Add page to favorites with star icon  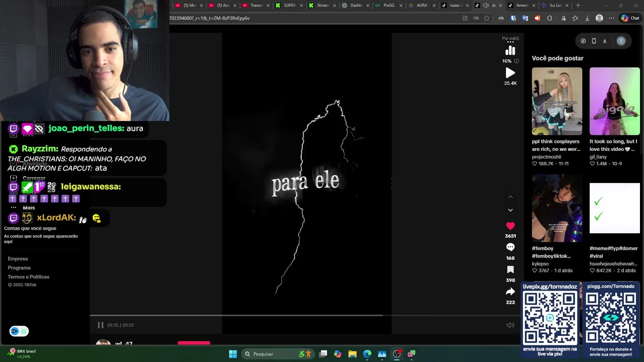tap(487, 18)
